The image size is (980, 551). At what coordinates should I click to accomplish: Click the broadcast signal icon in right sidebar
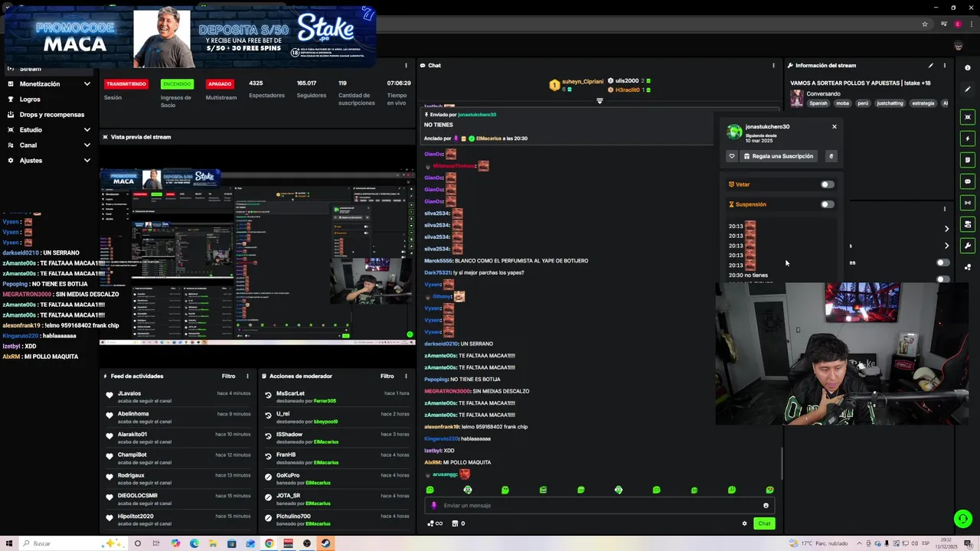point(968,203)
